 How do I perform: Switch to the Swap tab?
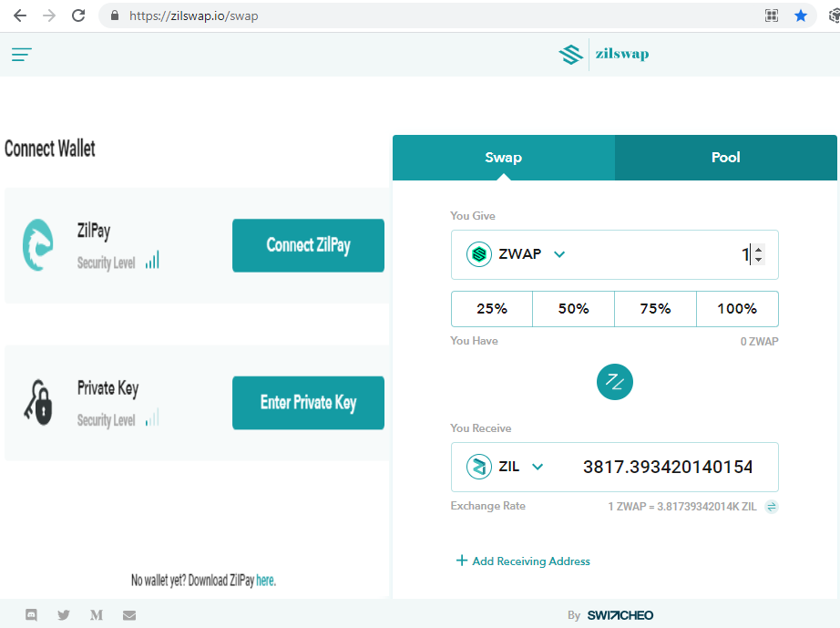504,158
